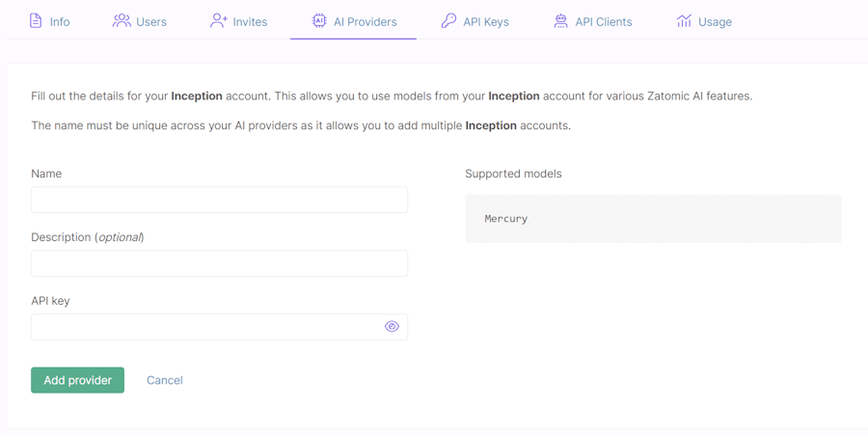868x436 pixels.
Task: Click the API Clients robot icon
Action: pos(561,21)
